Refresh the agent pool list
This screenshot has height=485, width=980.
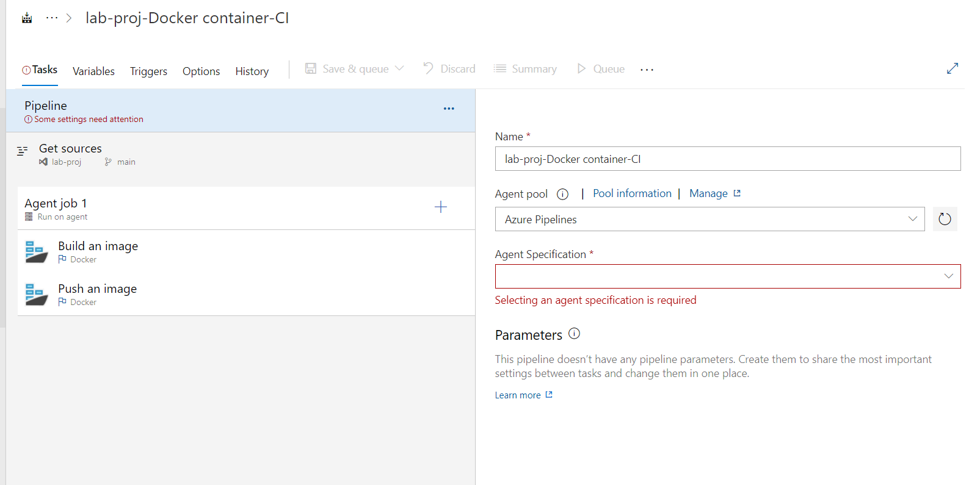[x=945, y=219]
